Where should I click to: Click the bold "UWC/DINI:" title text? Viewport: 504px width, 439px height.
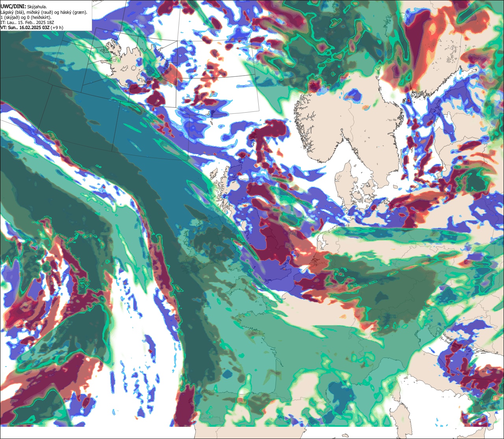[13, 7]
